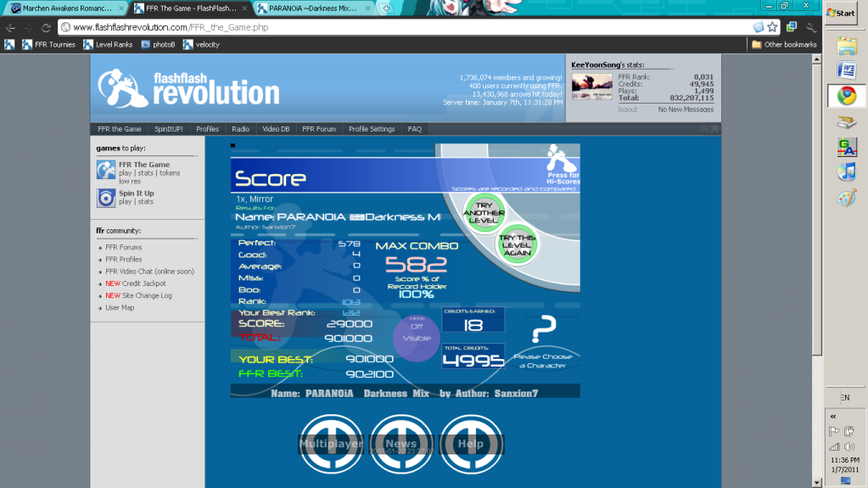Open the Other bookmarks folder
Image resolution: width=868 pixels, height=488 pixels.
click(x=784, y=44)
